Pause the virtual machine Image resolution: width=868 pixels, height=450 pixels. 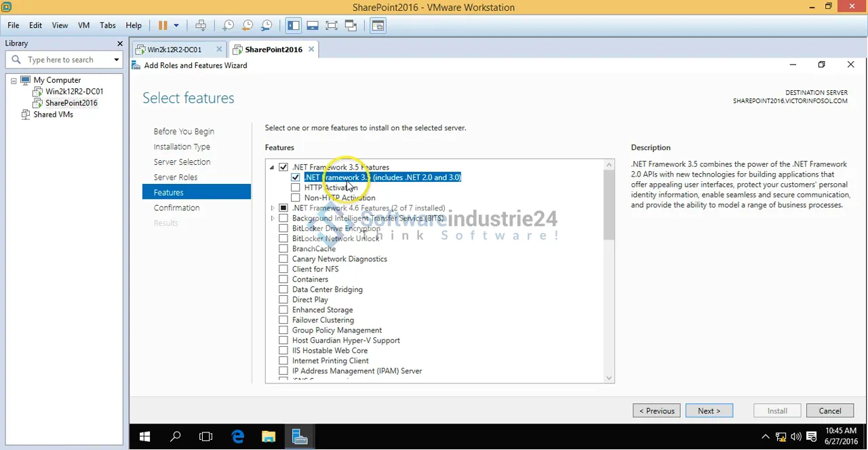coord(163,25)
